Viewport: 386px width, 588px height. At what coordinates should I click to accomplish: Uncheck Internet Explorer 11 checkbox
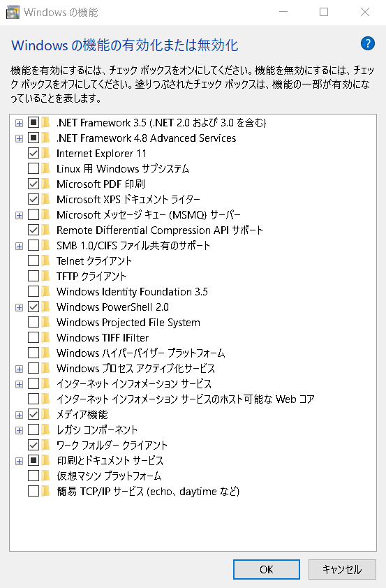(34, 153)
